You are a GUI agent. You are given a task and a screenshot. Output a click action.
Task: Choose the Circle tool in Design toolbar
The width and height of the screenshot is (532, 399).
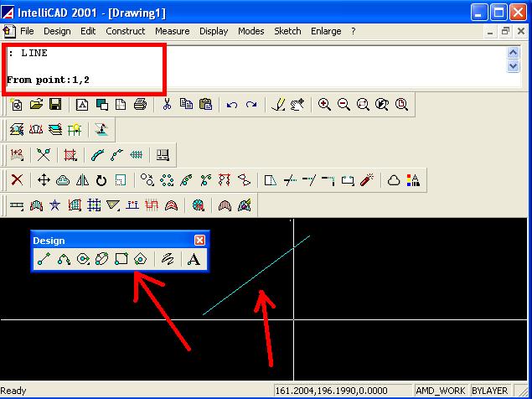pos(83,259)
